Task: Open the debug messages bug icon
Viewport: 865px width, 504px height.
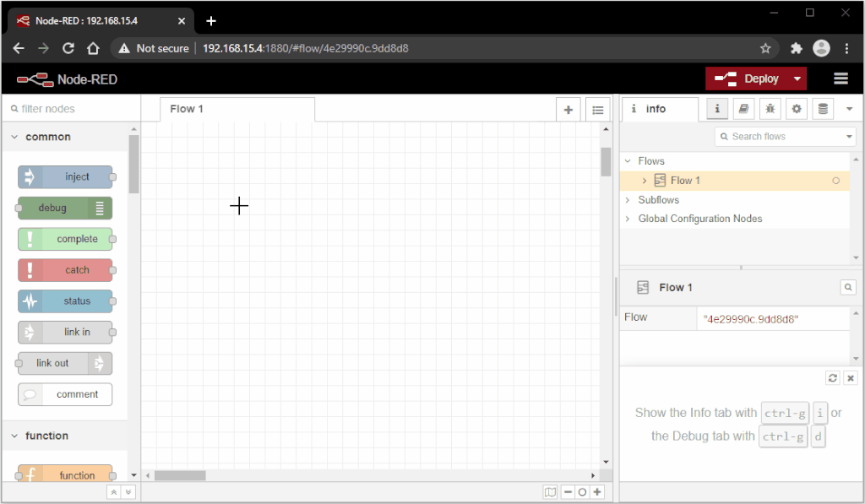Action: [770, 109]
